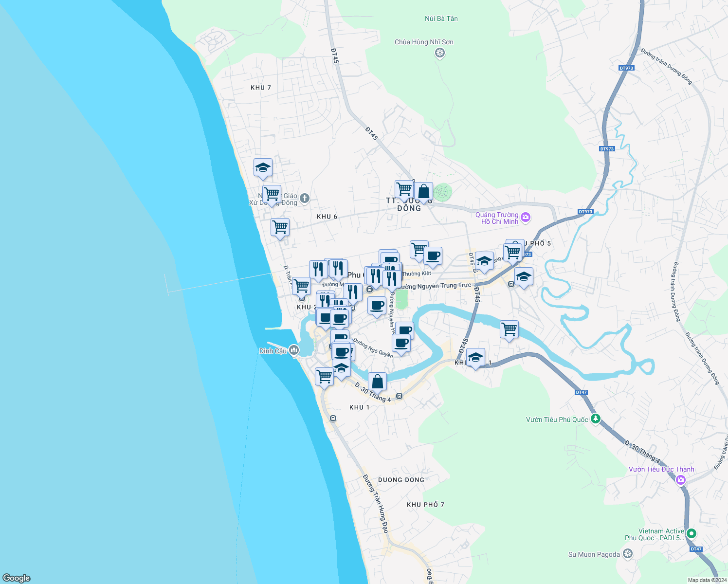Open the Google logo link
728x584 pixels.
pos(16,577)
